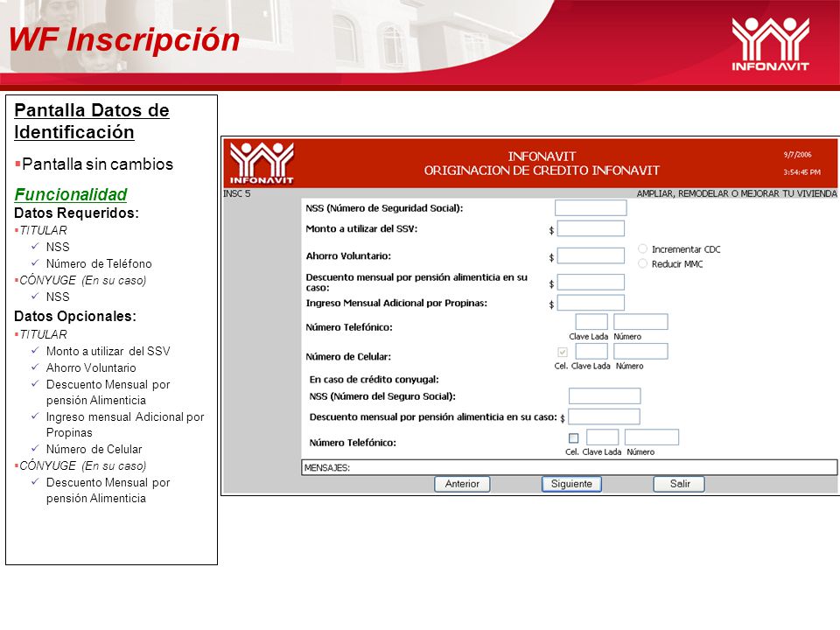Focus the spouse's phone Número field
The width and height of the screenshot is (840, 630).
651,437
